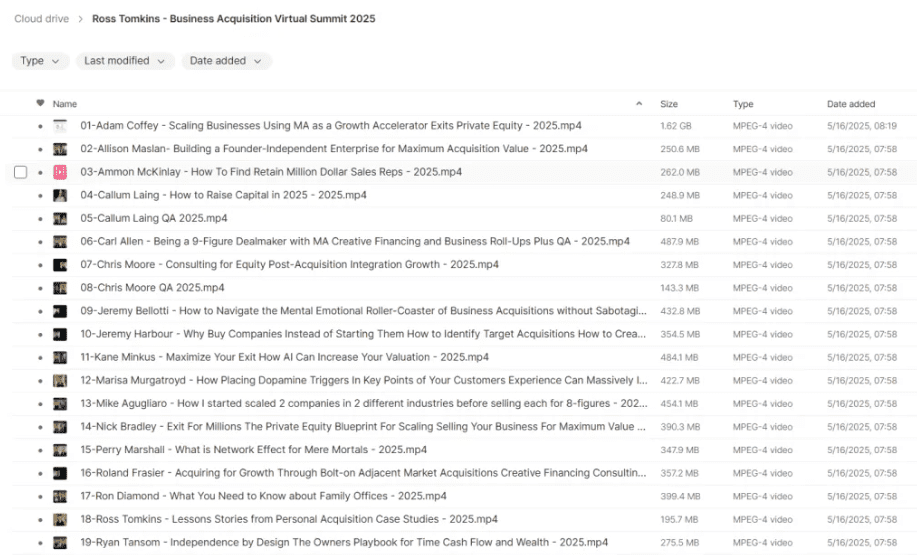917x555 pixels.
Task: Click the sort ascending arrow in Name column
Action: (639, 104)
